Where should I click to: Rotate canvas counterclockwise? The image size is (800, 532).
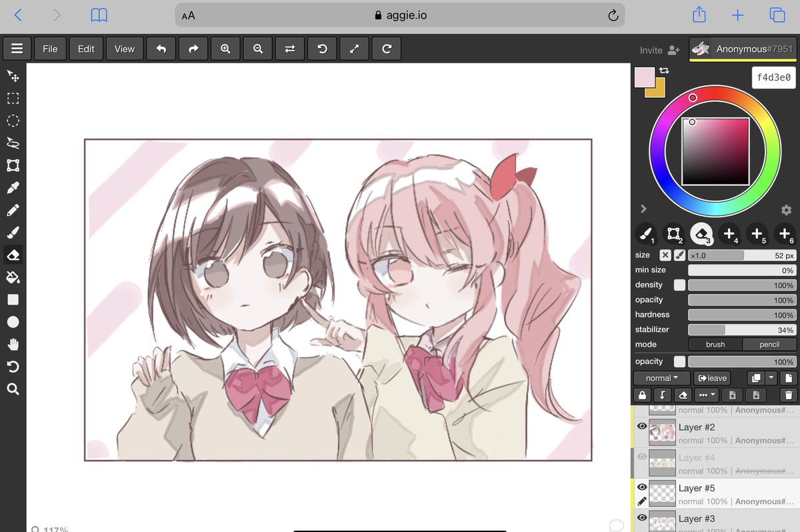click(x=322, y=49)
